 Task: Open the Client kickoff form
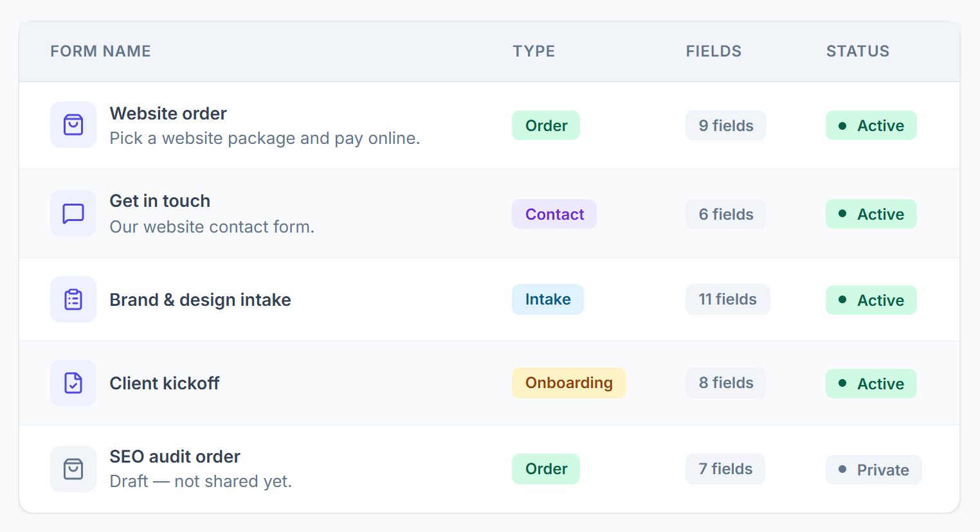[164, 384]
